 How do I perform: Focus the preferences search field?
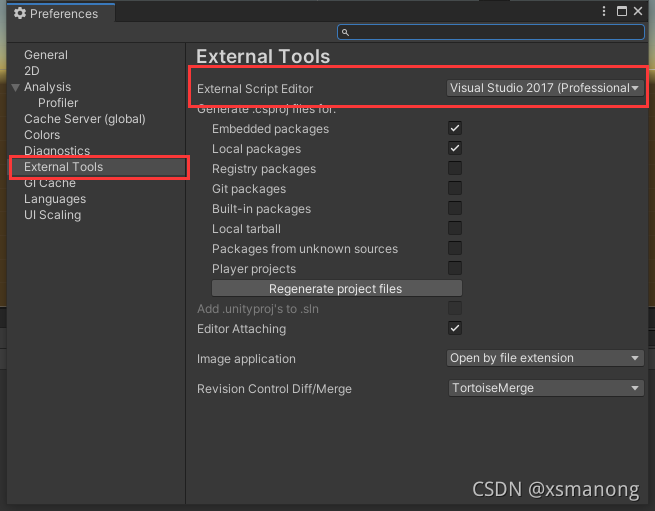pyautogui.click(x=491, y=32)
